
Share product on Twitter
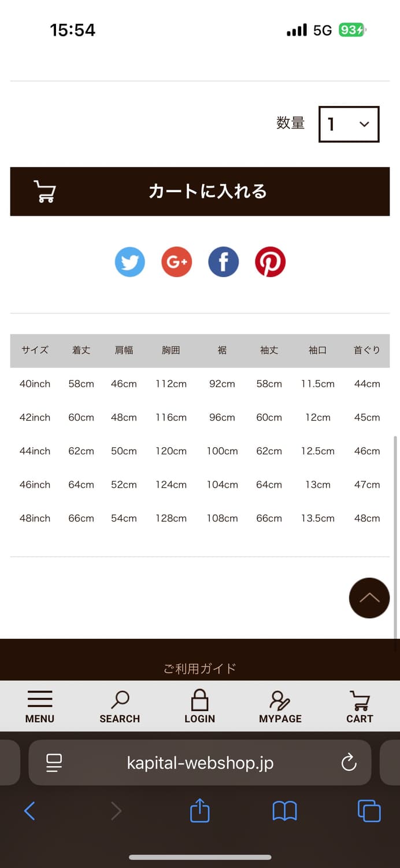tap(129, 262)
